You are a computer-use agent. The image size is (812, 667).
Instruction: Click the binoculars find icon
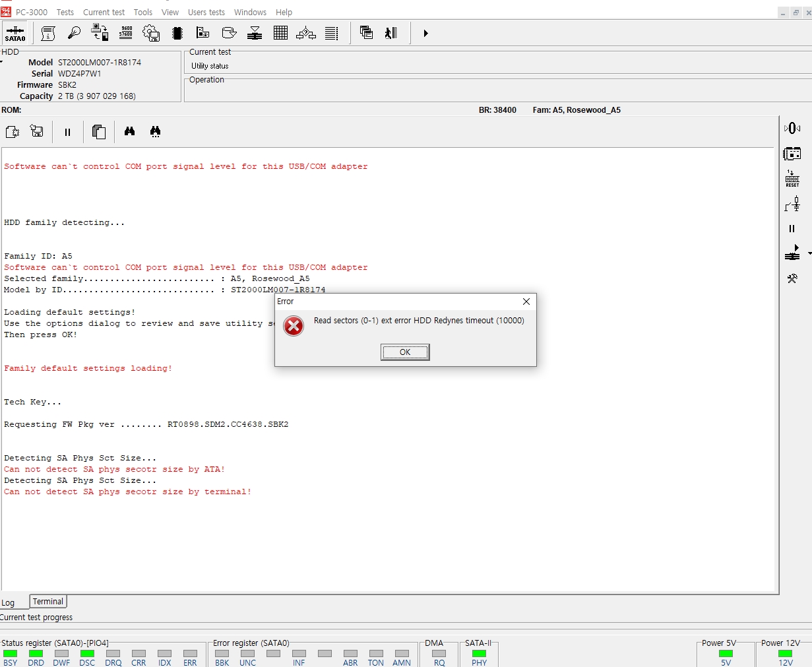(129, 131)
